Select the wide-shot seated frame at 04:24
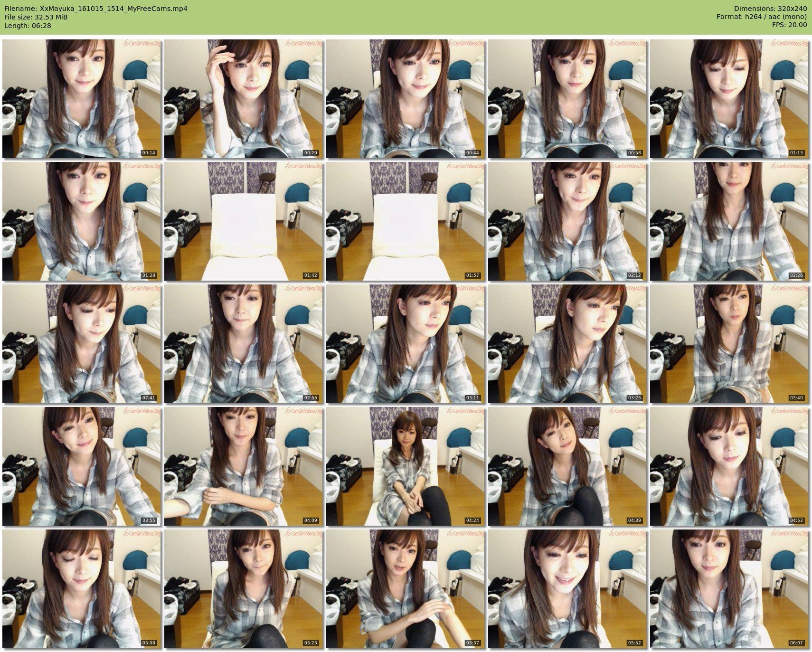Screen dimensions: 812x652 tap(406, 466)
